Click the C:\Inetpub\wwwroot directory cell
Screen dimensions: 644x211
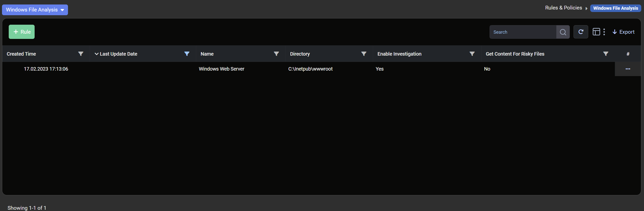pos(310,69)
